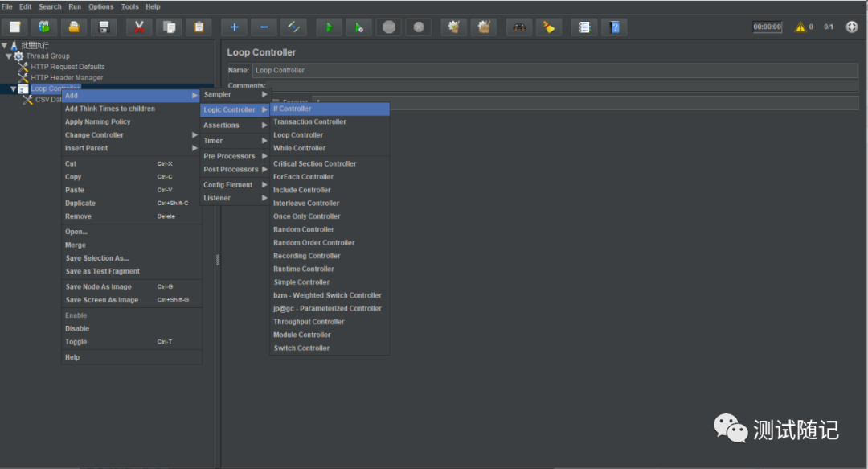
Task: Click the Open file folder icon
Action: pos(74,27)
